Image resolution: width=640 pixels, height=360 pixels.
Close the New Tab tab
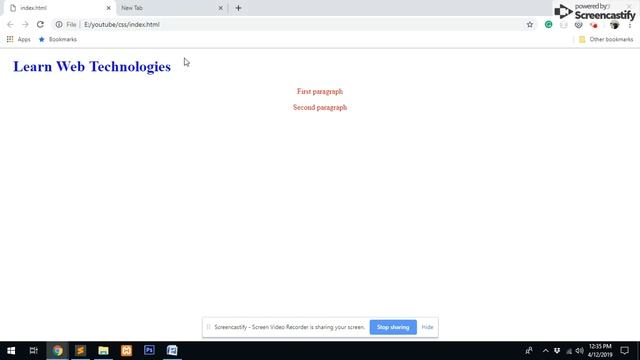point(220,8)
